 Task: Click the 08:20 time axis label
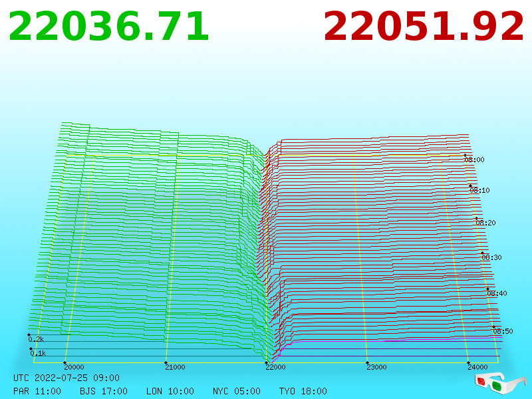pos(485,223)
